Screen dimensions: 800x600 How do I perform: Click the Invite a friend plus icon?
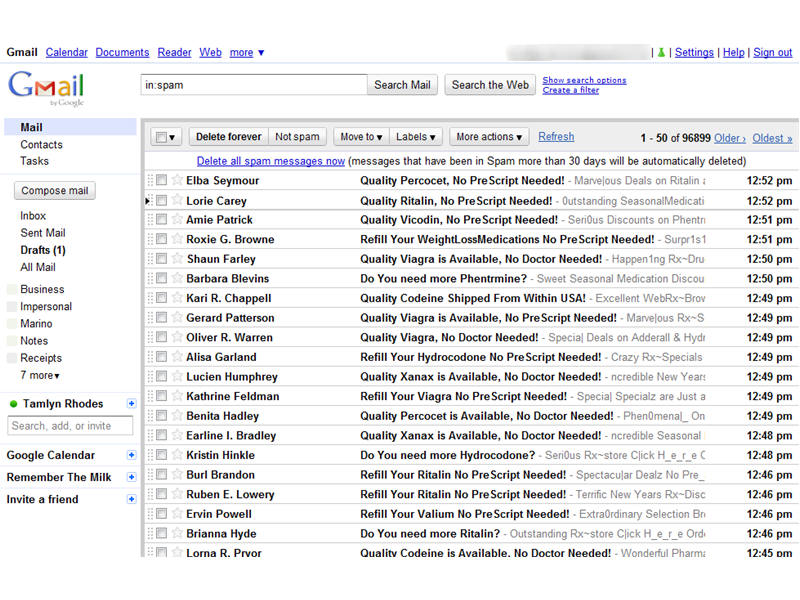click(130, 499)
